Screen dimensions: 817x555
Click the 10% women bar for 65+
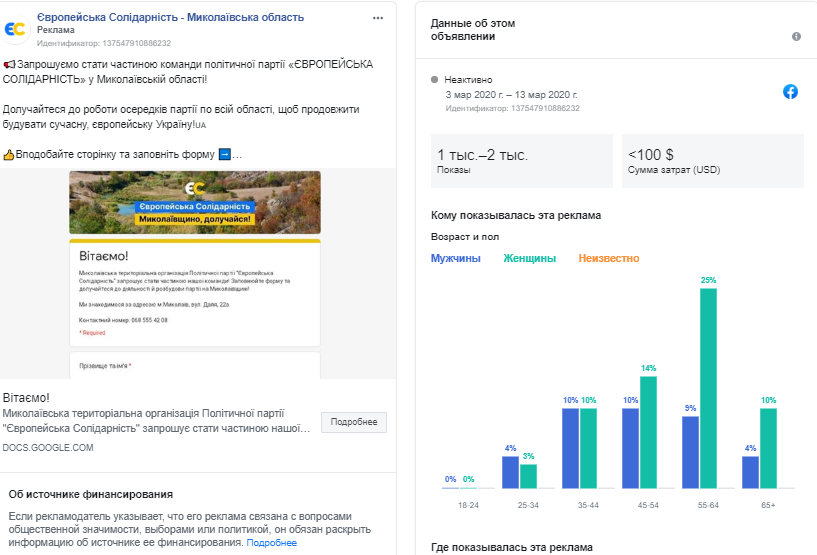coord(768,448)
